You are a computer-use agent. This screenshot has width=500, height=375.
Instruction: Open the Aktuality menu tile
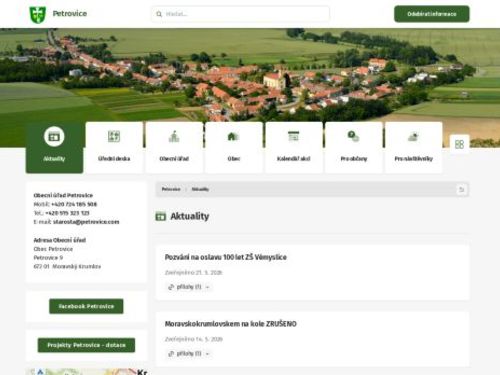click(x=54, y=148)
